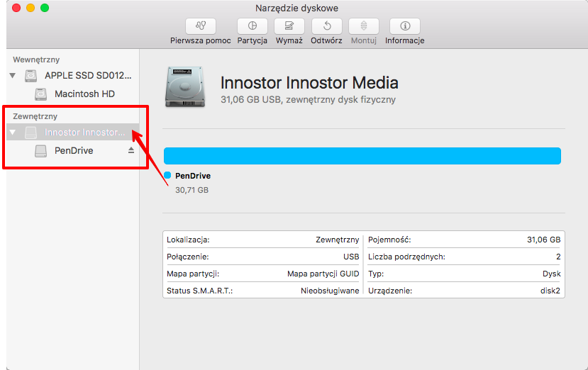
Task: Click the 31,06 GB capacity value in table
Action: (x=544, y=240)
